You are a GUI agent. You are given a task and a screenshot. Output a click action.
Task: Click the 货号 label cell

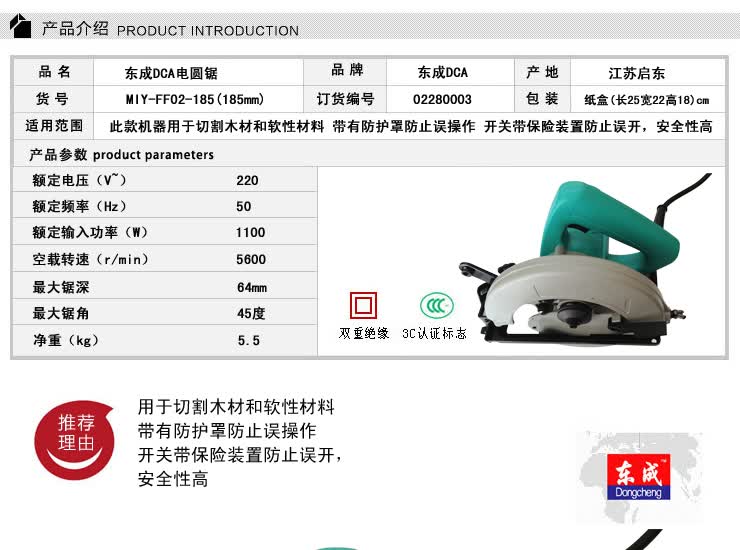[52, 99]
